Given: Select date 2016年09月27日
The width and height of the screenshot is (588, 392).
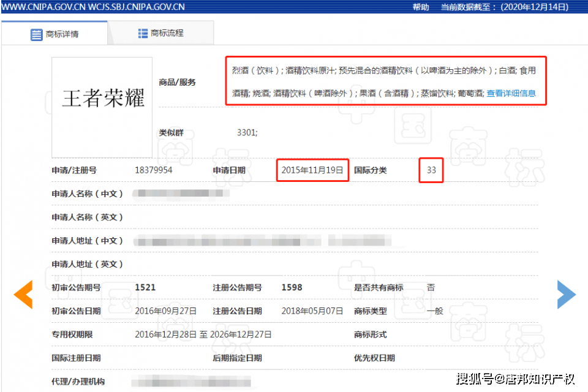Looking at the screenshot, I should click(166, 311).
